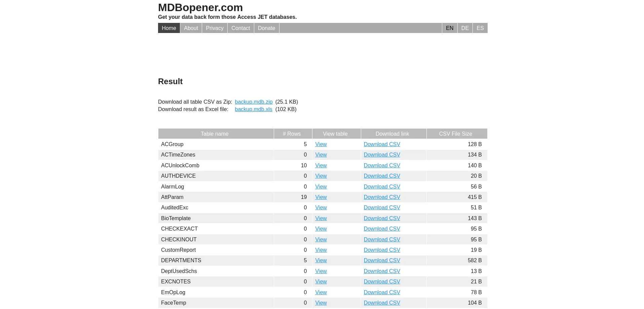Select the CHECKINOUT table name cell
The width and height of the screenshot is (644, 309).
[216, 239]
